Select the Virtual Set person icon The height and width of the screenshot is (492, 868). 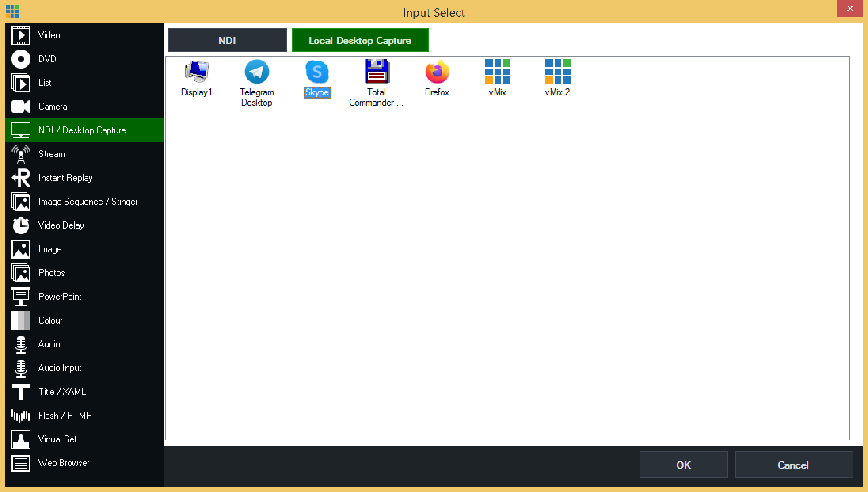click(21, 439)
